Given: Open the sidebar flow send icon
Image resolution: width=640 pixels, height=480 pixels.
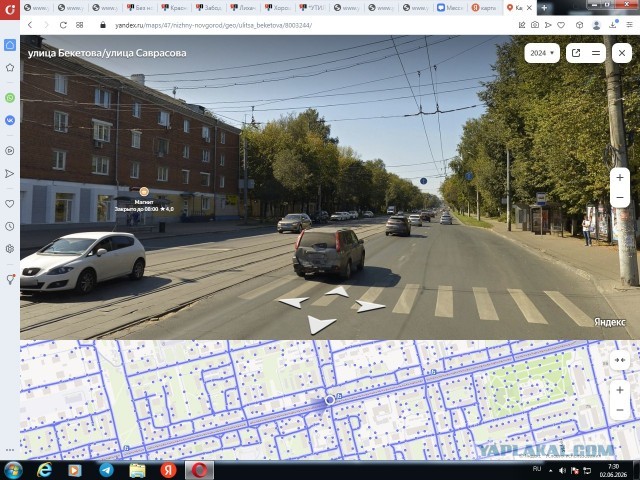Looking at the screenshot, I should 10,174.
